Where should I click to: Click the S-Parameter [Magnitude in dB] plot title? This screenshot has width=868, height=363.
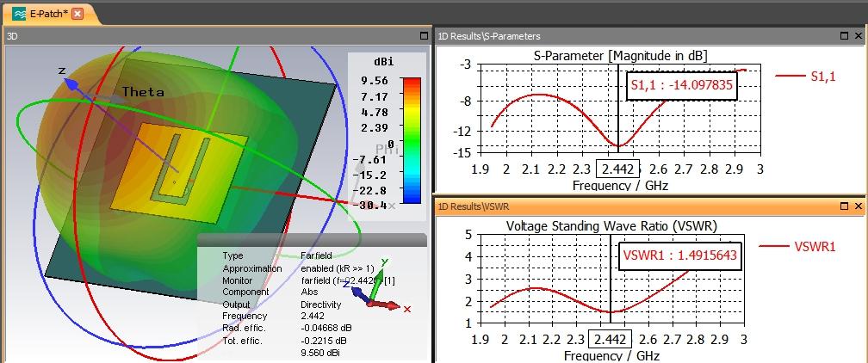click(621, 55)
